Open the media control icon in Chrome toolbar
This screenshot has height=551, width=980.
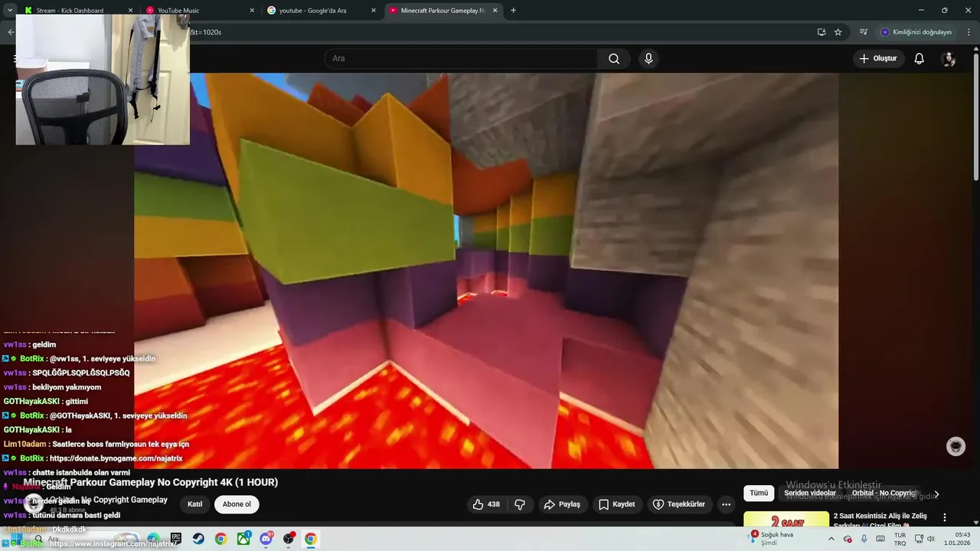[864, 32]
